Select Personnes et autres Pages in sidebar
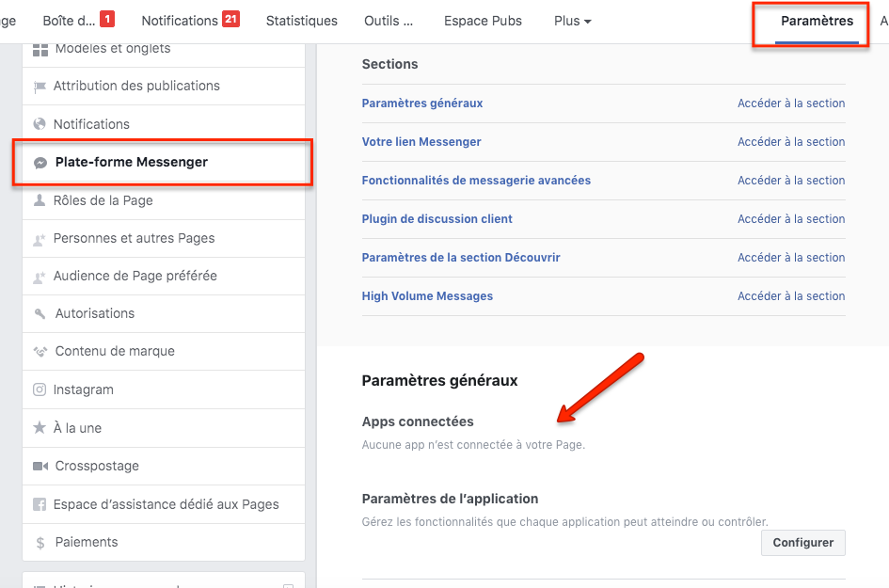This screenshot has height=588, width=889. click(164, 238)
